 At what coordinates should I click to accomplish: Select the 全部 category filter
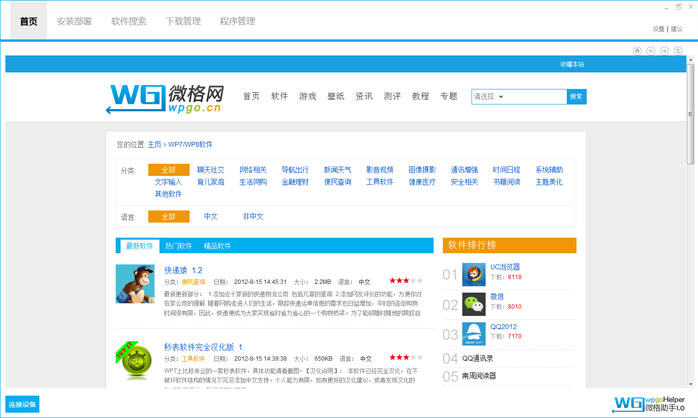[x=168, y=170]
